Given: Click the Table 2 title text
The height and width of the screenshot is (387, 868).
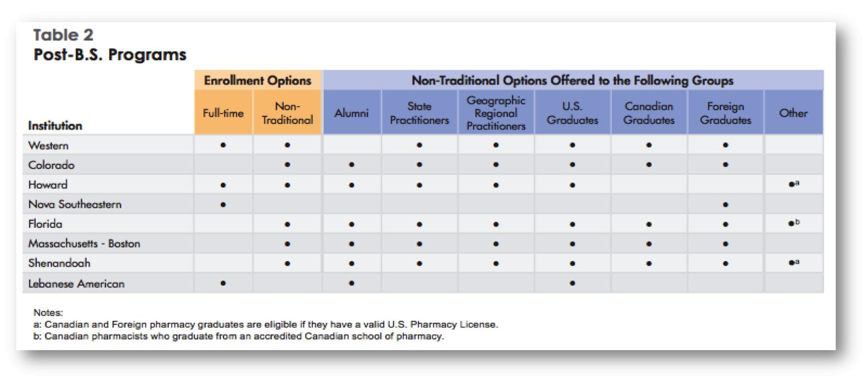Looking at the screenshot, I should (63, 35).
